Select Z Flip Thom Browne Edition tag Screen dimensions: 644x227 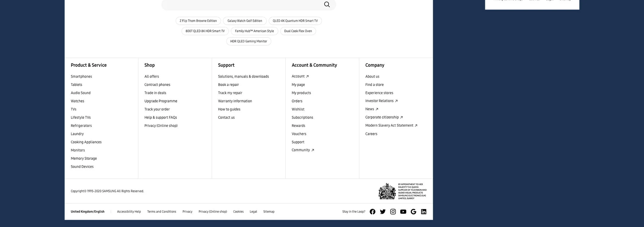click(198, 21)
